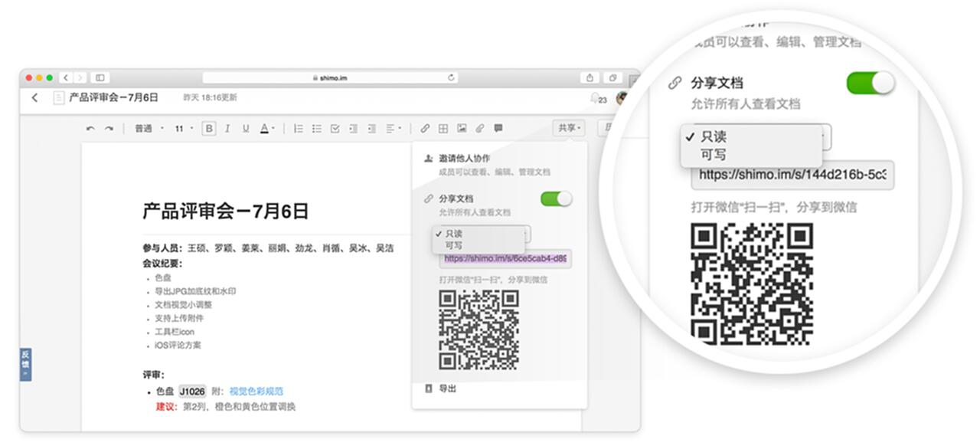Open the font size 11 dropdown

(x=183, y=129)
